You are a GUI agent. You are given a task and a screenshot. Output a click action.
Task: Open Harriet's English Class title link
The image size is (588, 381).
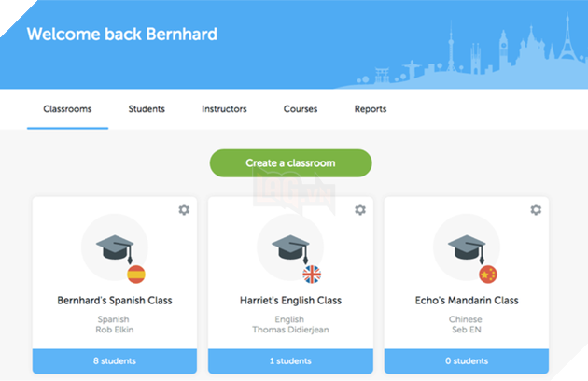click(x=290, y=301)
